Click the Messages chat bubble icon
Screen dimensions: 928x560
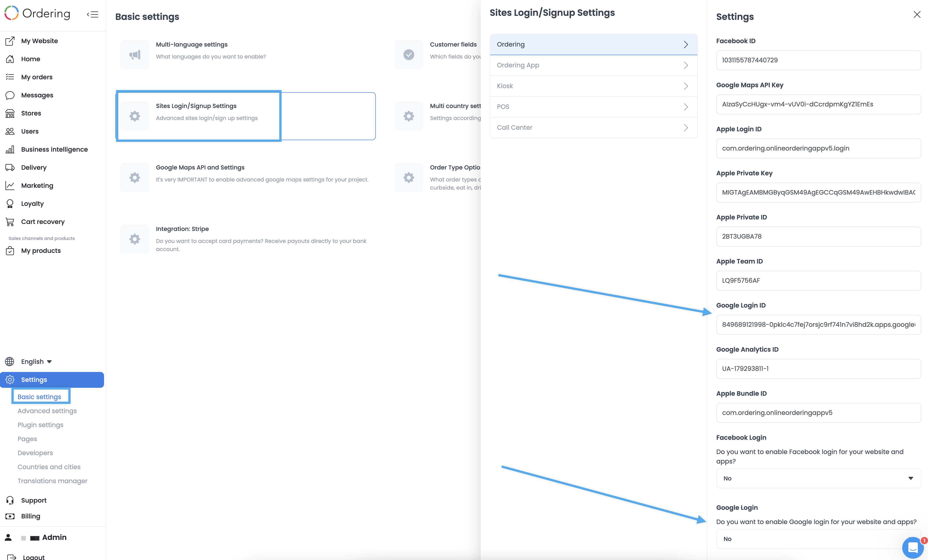coord(10,95)
